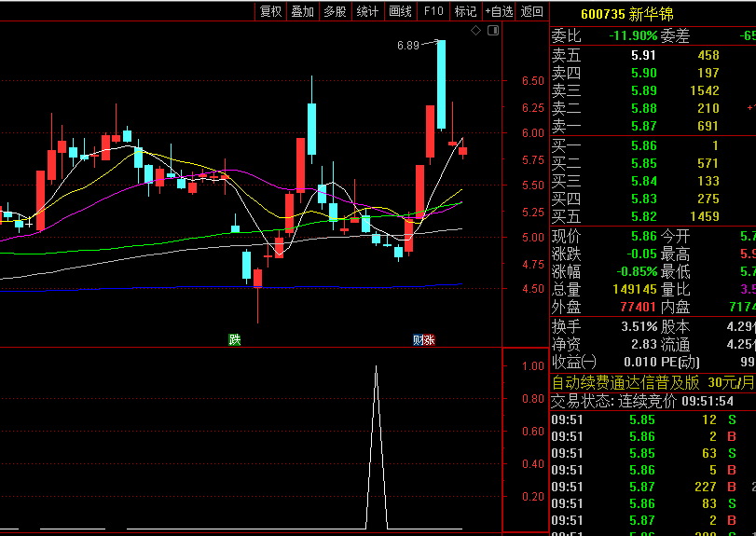Click 涨幅 value -0.85%
This screenshot has height=536, width=756.
click(x=637, y=272)
